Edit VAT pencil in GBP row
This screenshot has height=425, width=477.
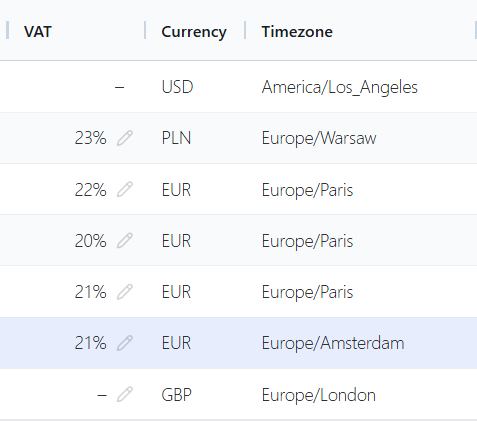pyautogui.click(x=125, y=394)
